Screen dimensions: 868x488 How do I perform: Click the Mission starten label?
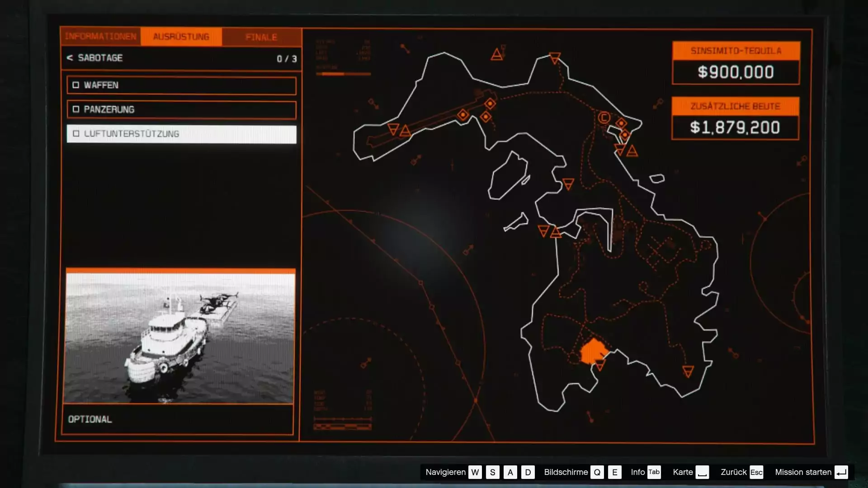tap(803, 472)
